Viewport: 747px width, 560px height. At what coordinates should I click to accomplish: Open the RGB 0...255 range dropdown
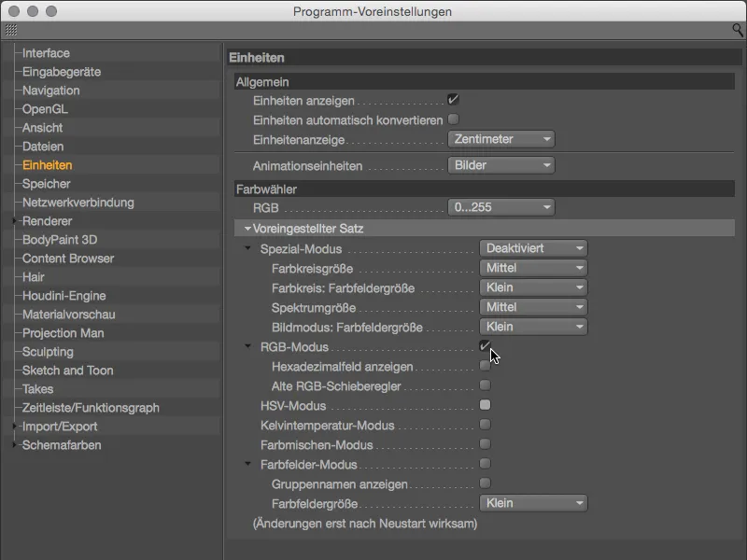501,207
